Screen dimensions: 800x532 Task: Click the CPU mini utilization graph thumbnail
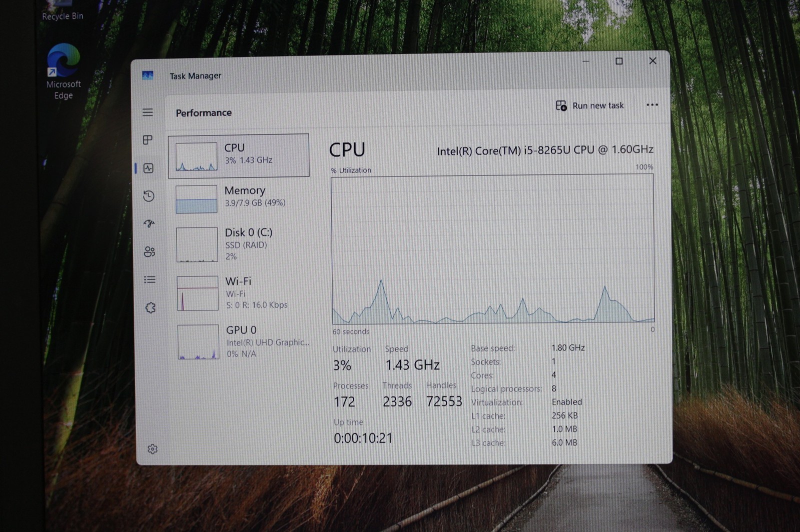click(196, 156)
